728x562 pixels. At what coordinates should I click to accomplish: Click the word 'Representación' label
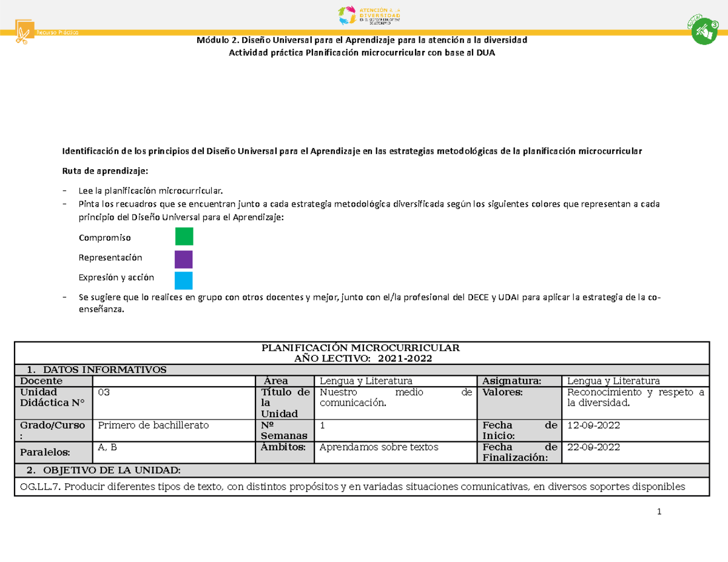coord(110,258)
